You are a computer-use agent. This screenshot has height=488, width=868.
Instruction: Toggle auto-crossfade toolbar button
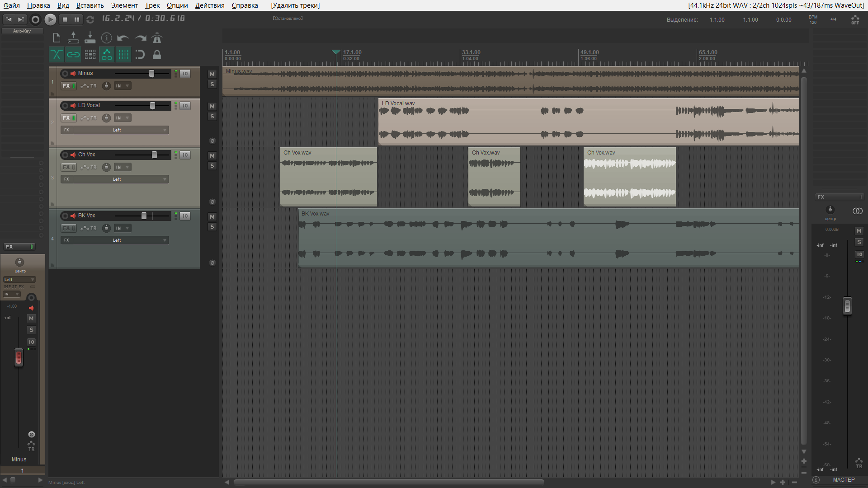(57, 55)
